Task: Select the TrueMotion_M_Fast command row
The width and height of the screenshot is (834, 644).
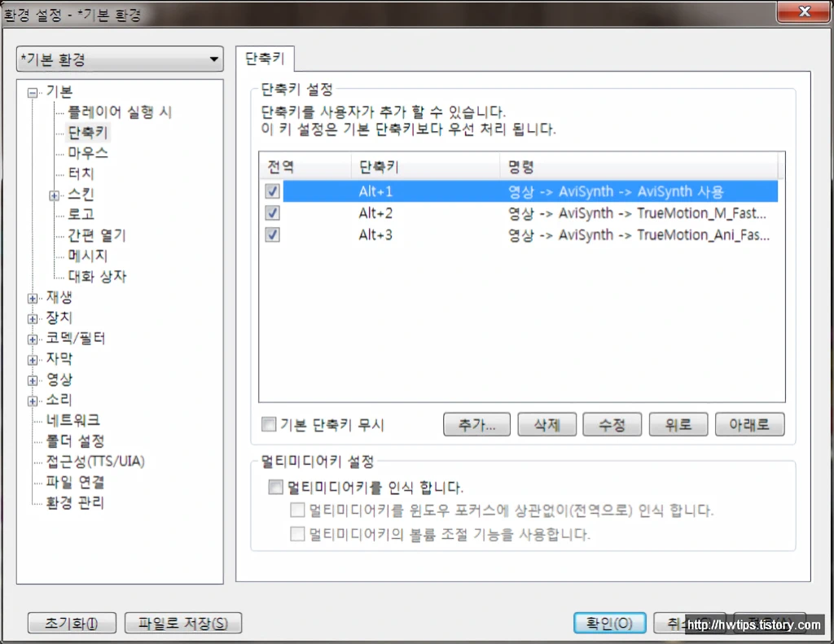Action: tap(637, 212)
